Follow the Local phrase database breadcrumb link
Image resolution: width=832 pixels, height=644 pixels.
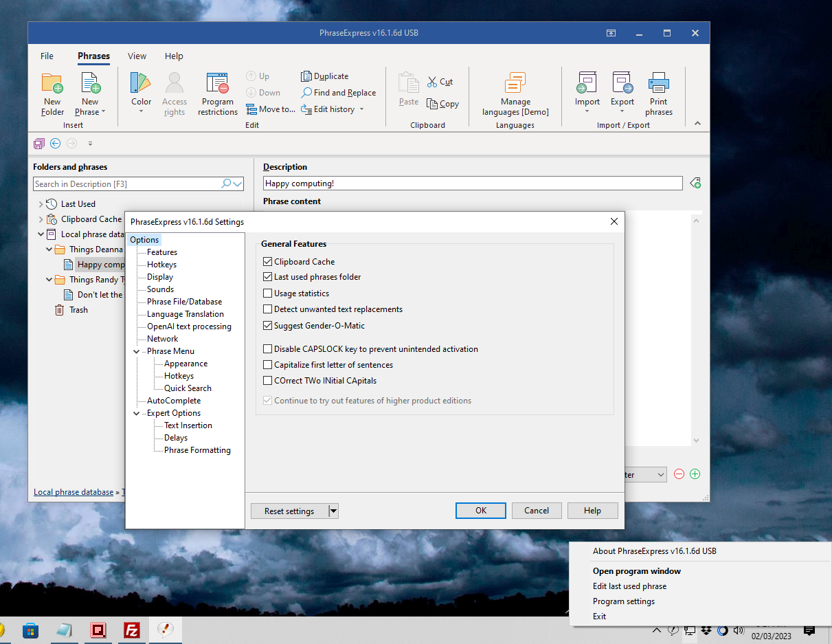[74, 492]
